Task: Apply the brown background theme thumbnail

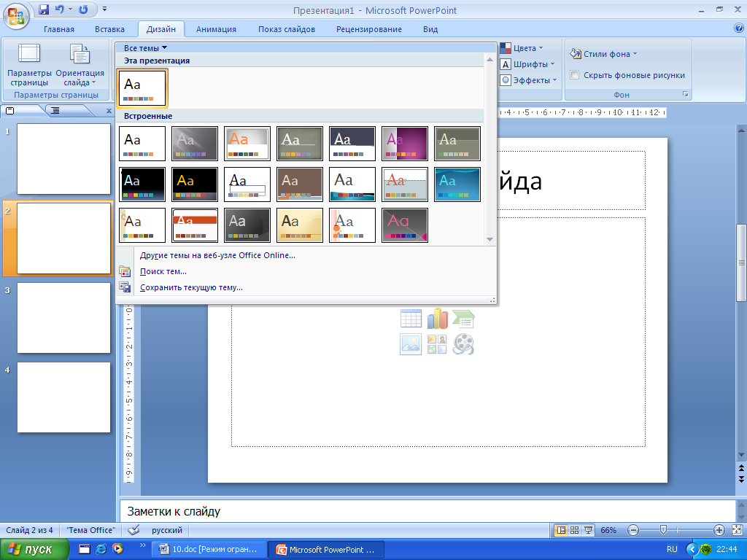Action: click(x=300, y=184)
